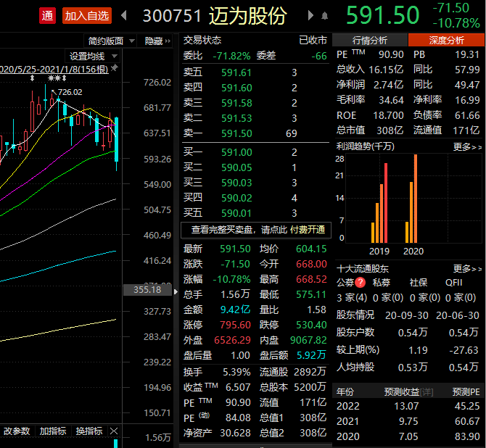Click the red 通 badge icon
This screenshot has width=486, height=448.
point(47,15)
